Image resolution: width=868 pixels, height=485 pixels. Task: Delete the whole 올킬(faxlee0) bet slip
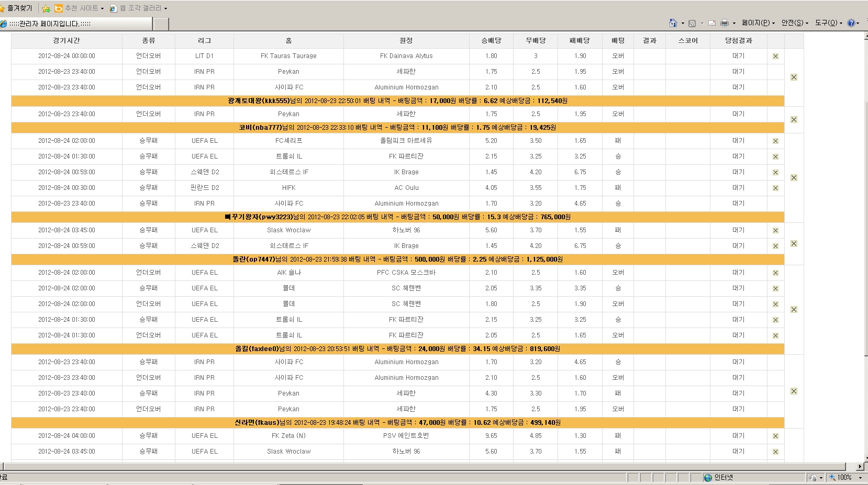tap(794, 310)
